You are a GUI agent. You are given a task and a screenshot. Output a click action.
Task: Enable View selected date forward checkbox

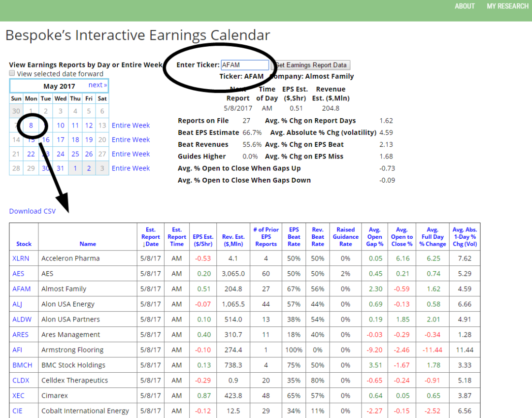12,74
